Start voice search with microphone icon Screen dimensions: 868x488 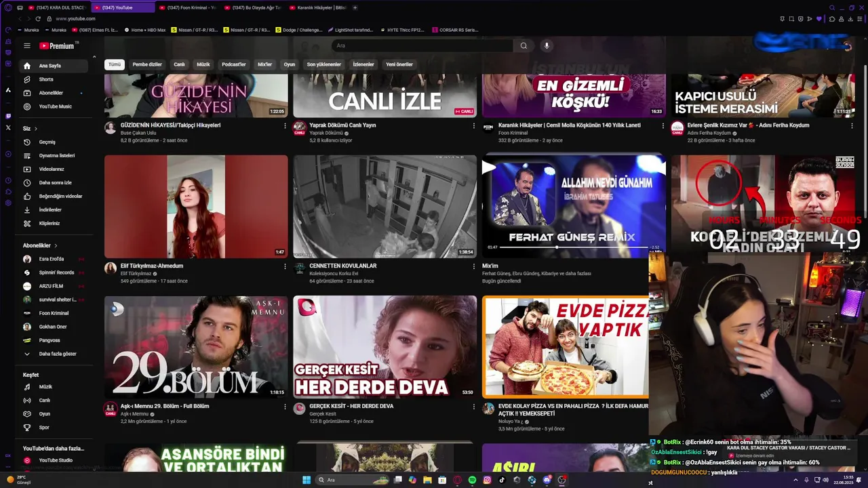click(x=547, y=45)
